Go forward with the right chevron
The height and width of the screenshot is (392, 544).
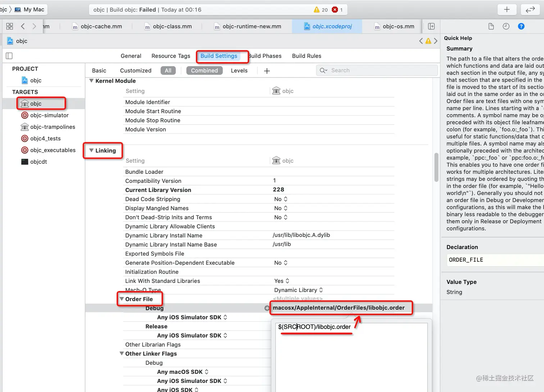[34, 26]
